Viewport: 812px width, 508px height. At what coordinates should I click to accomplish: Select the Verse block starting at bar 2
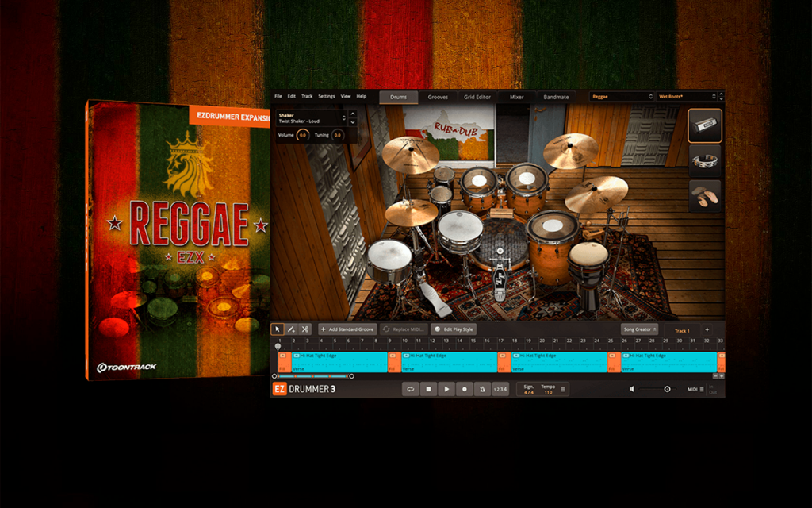point(339,362)
